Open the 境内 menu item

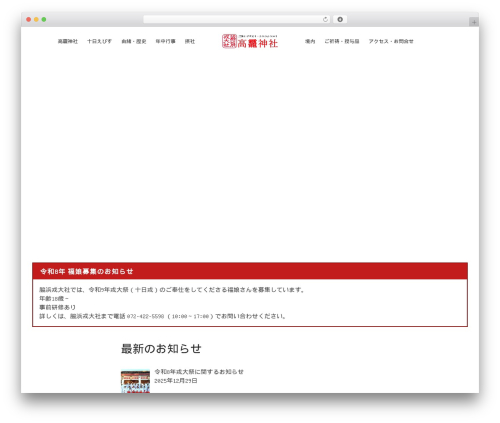coord(310,41)
